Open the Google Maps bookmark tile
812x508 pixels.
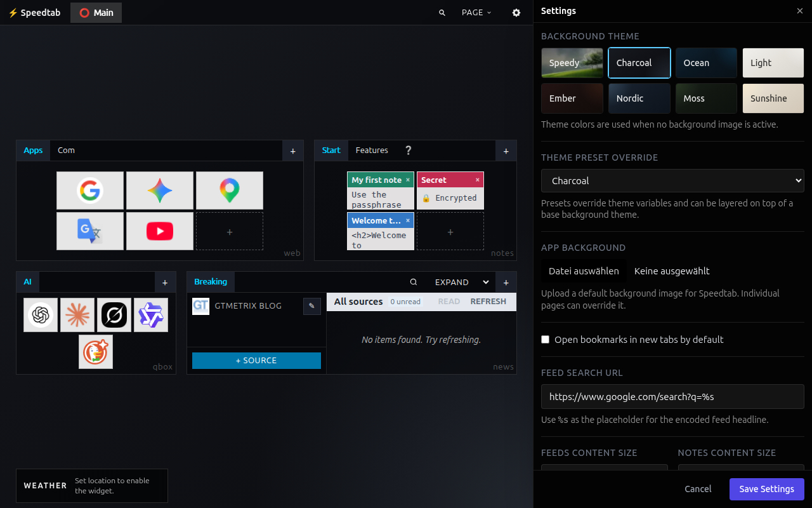pyautogui.click(x=230, y=190)
